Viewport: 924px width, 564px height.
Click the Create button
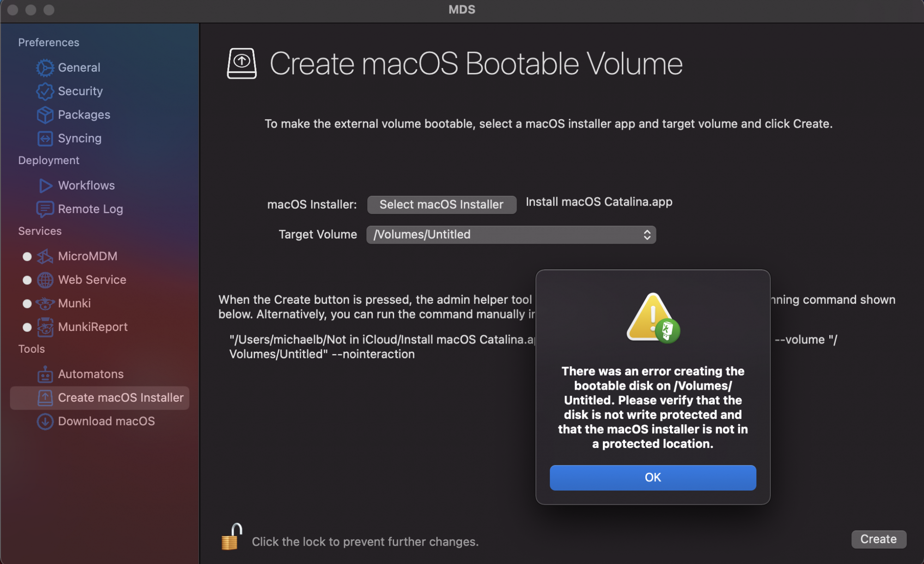pos(879,539)
